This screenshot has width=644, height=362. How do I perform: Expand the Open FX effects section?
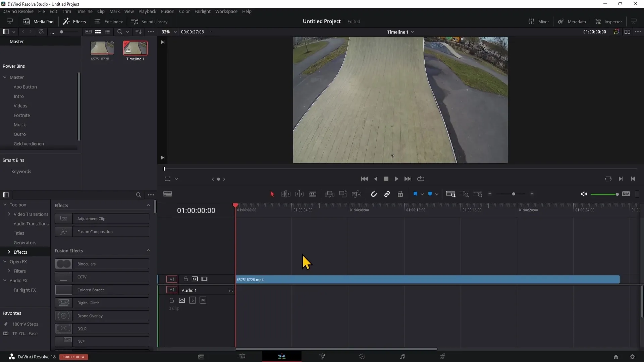coord(18,261)
